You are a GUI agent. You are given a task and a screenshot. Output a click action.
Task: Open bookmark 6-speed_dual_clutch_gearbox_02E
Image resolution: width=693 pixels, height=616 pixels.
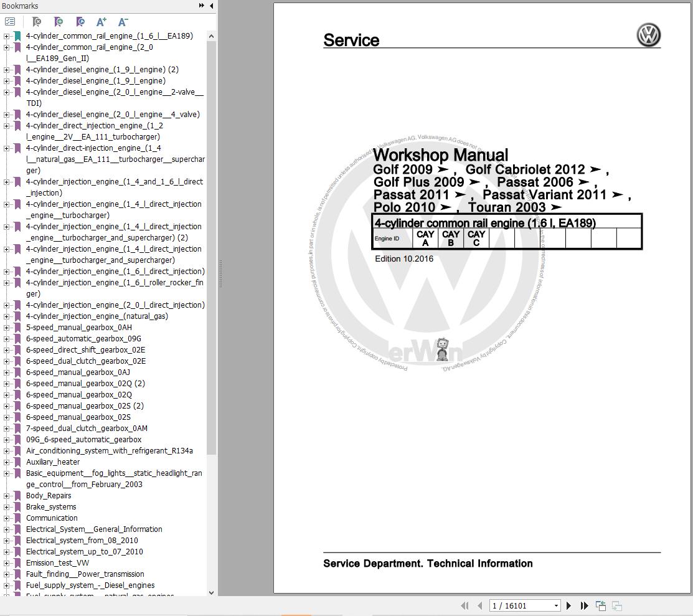[x=86, y=361]
